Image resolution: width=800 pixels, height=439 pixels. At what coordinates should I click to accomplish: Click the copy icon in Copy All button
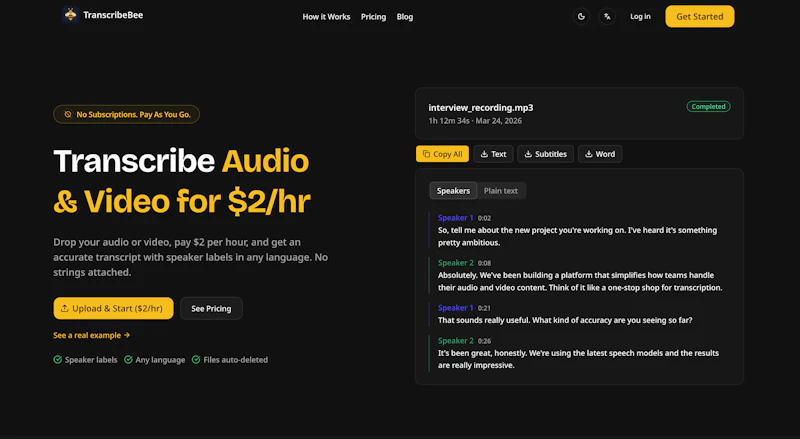[427, 154]
